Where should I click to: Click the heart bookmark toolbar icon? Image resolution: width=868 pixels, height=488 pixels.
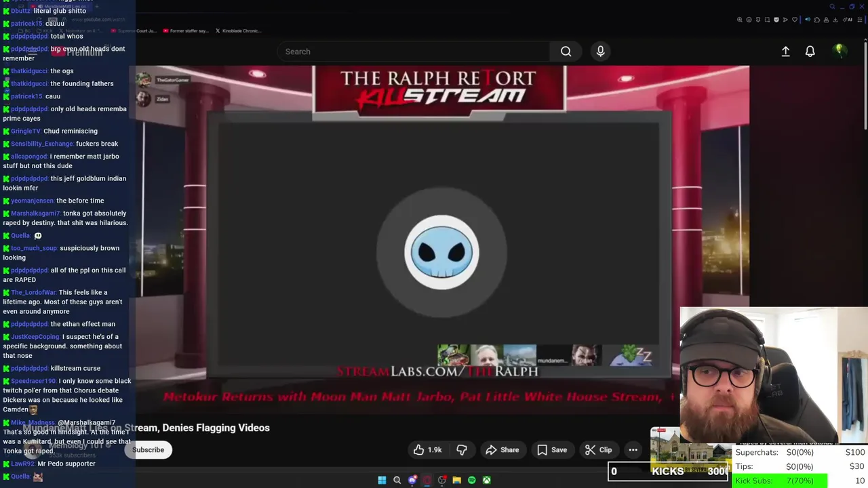(x=795, y=20)
